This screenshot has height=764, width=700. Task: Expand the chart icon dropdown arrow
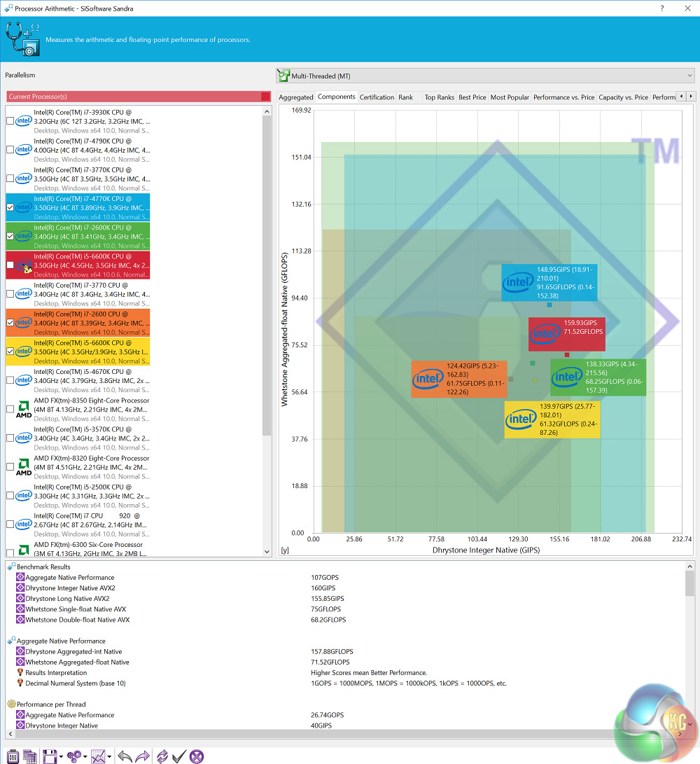tap(111, 756)
